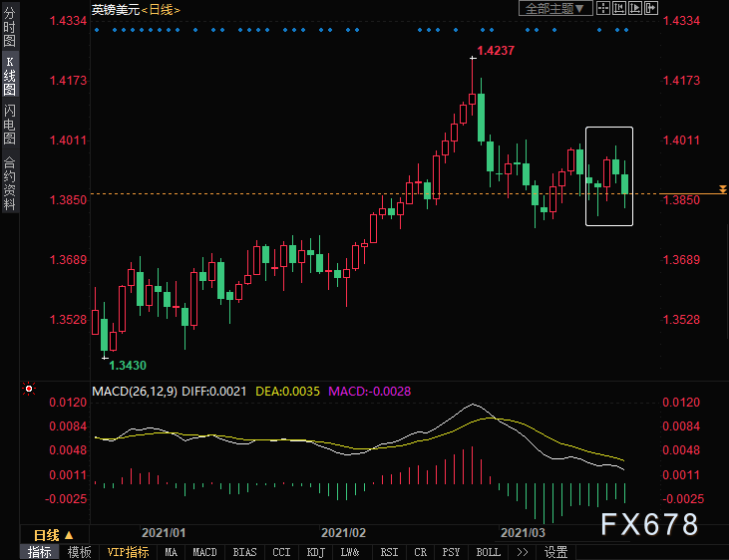
Task: Open the 闪电图 view
Action: [x=9, y=125]
